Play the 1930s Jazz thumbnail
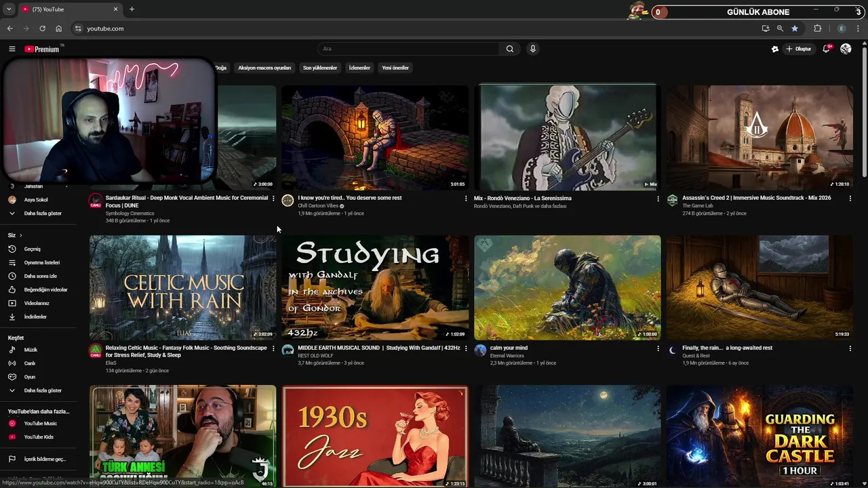The height and width of the screenshot is (488, 868). tap(375, 436)
